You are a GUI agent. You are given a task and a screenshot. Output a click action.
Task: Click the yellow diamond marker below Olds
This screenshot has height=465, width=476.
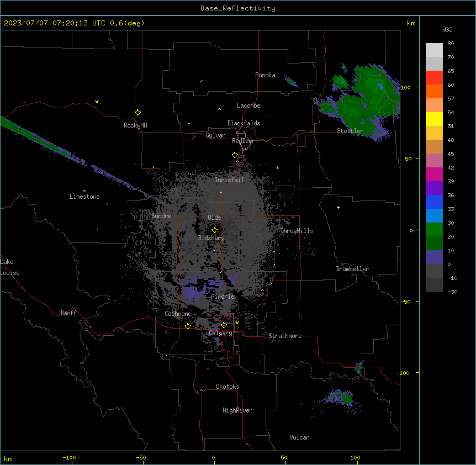coord(214,230)
